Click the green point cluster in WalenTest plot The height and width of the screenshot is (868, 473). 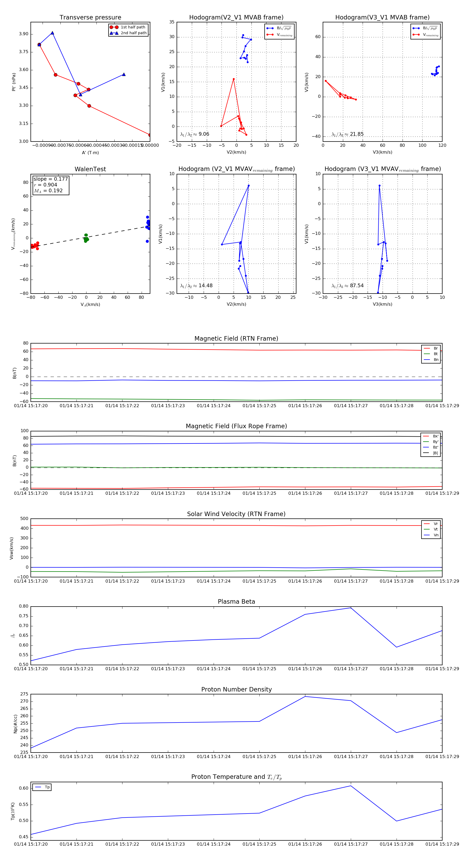86,238
